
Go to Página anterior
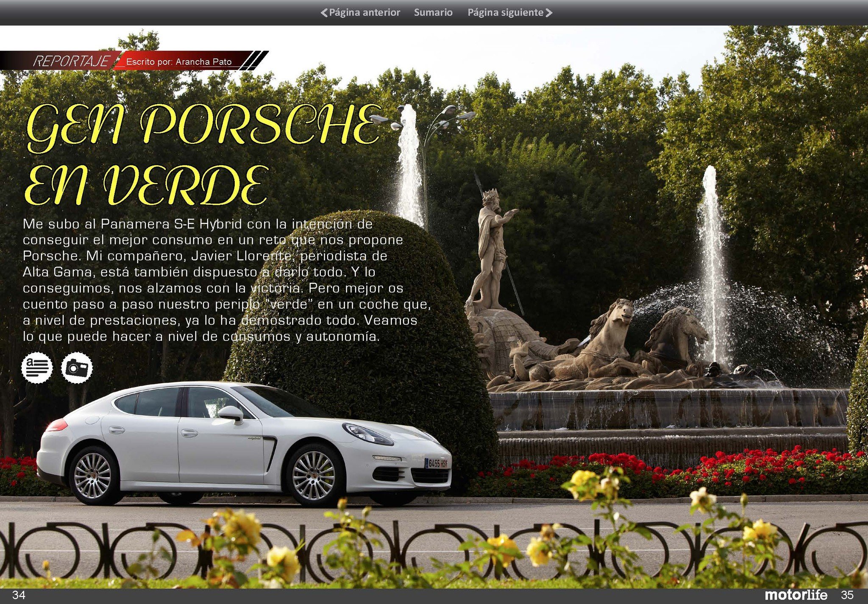click(x=360, y=12)
